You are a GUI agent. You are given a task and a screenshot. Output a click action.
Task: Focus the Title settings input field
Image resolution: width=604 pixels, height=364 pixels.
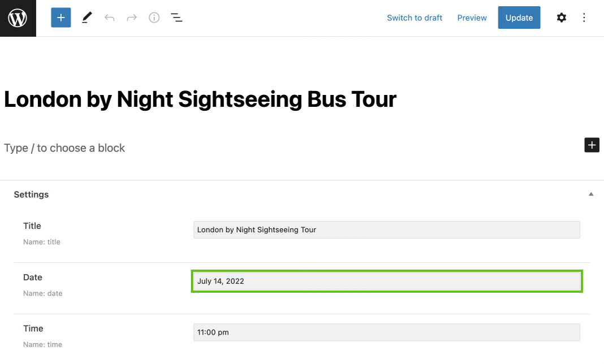pos(386,229)
